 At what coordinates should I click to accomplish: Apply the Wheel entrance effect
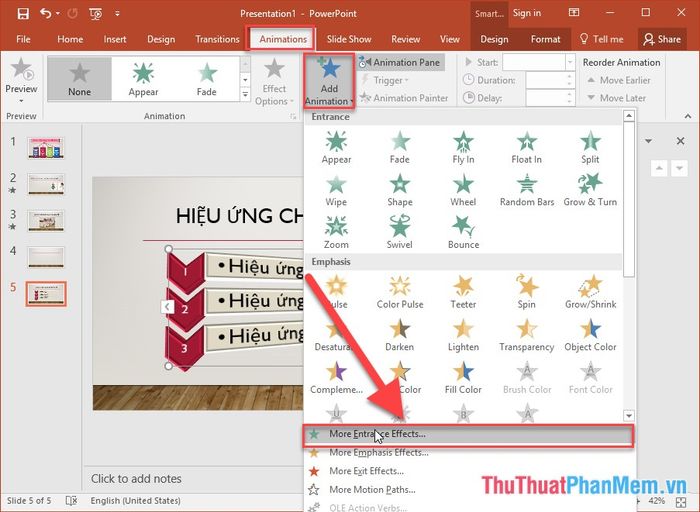point(463,190)
